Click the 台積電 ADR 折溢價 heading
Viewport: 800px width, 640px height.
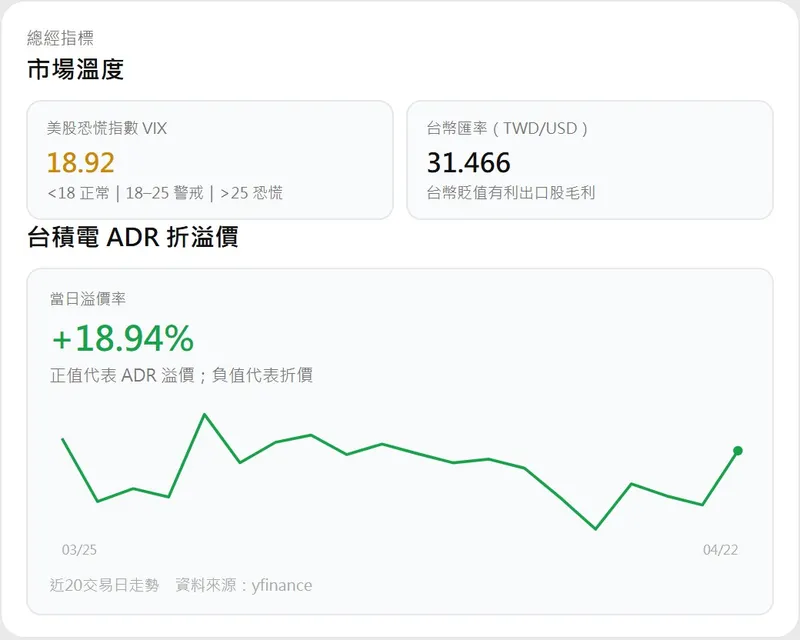pos(133,237)
